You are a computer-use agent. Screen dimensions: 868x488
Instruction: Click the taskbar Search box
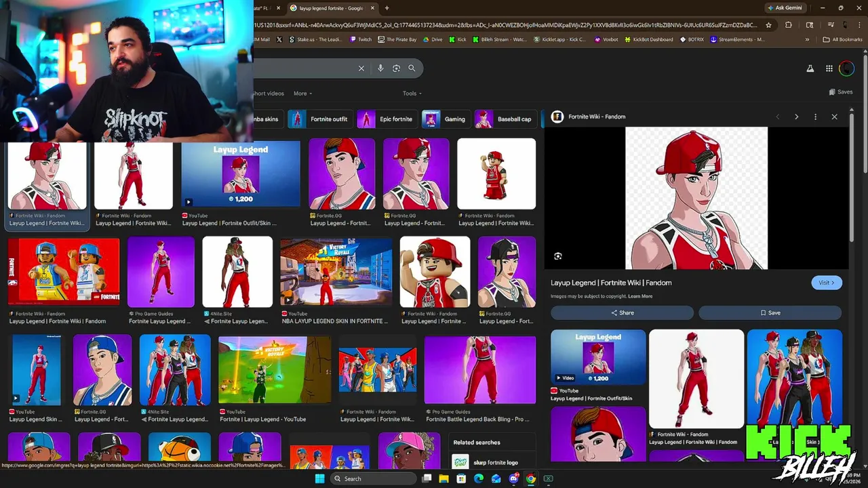(372, 479)
